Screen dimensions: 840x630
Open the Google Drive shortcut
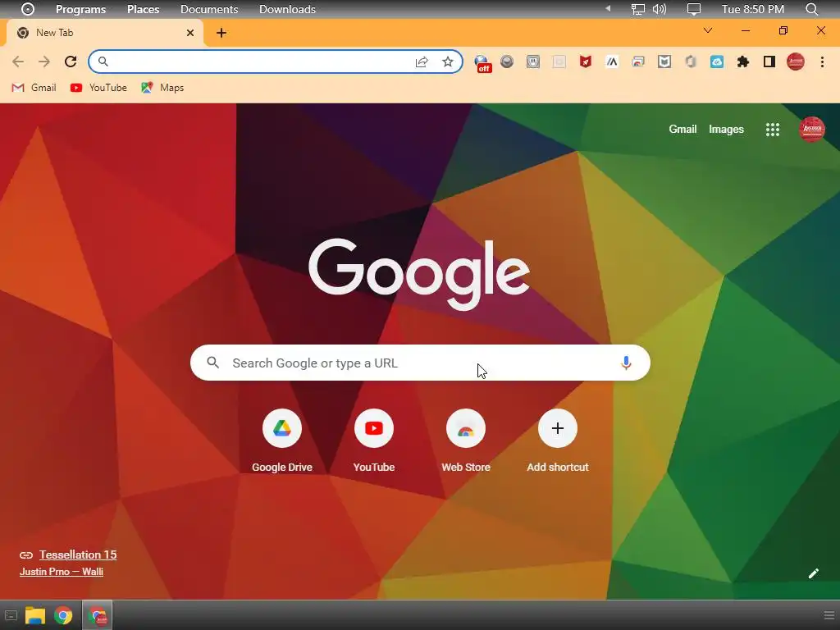pos(282,441)
